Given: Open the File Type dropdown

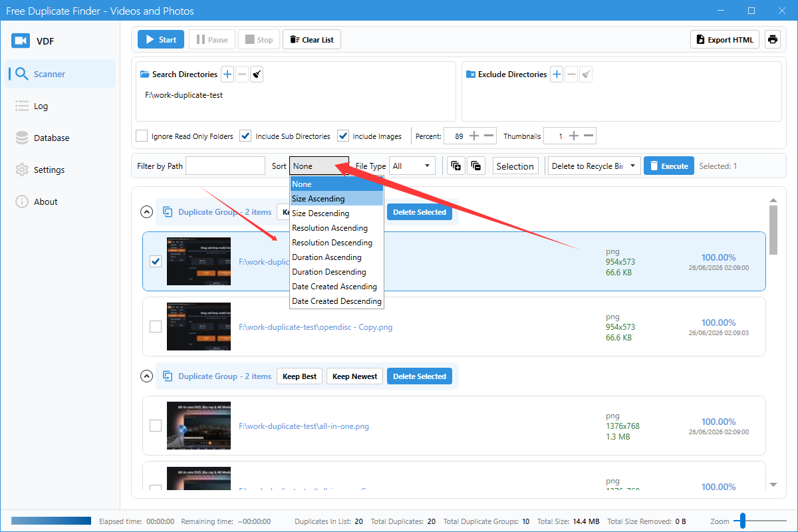Looking at the screenshot, I should click(x=412, y=166).
